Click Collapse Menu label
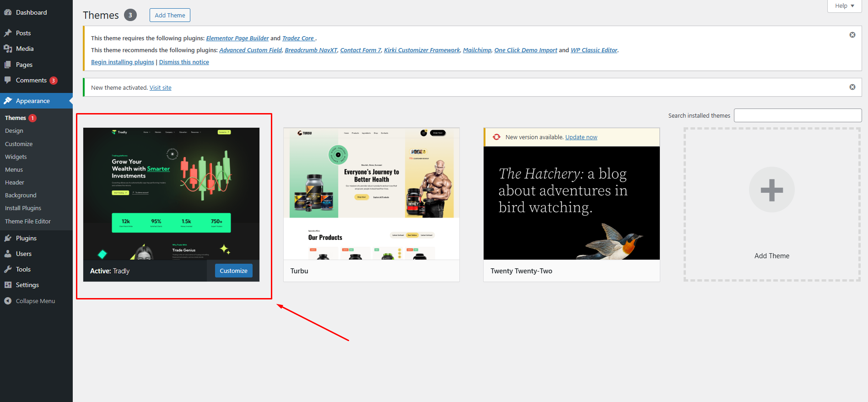Image resolution: width=868 pixels, height=402 pixels. 35,301
